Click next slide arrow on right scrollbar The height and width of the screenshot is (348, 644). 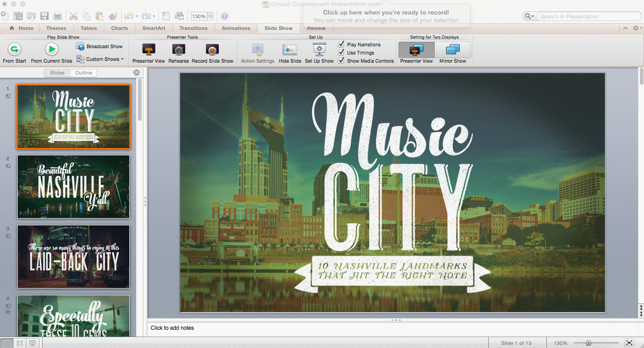click(x=641, y=314)
